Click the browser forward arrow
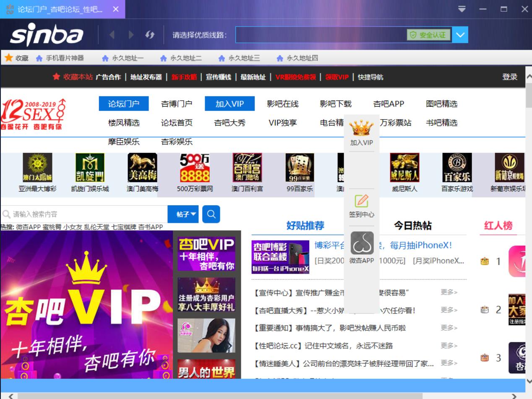This screenshot has height=399, width=532. [131, 35]
